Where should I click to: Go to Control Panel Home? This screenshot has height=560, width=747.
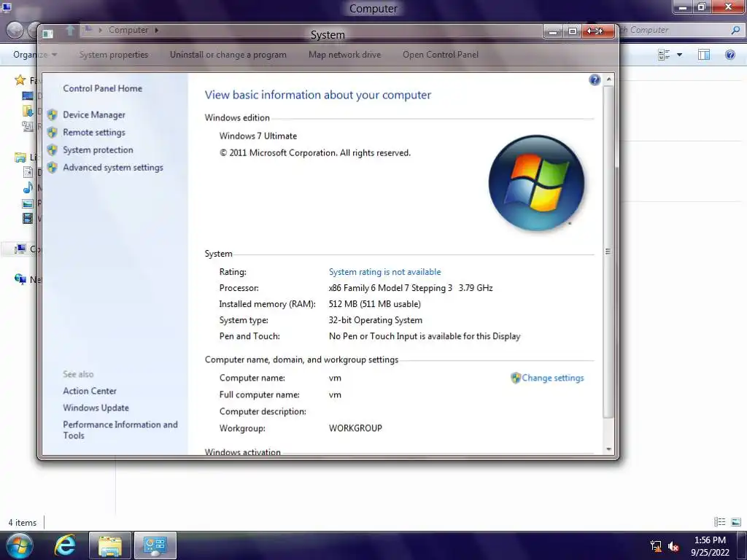[102, 88]
